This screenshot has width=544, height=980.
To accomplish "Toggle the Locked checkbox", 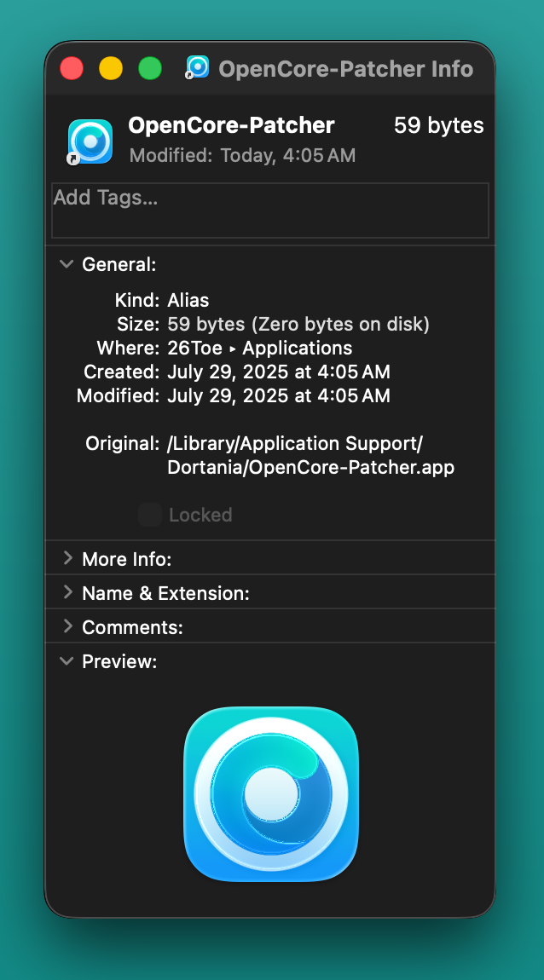I will tap(150, 515).
